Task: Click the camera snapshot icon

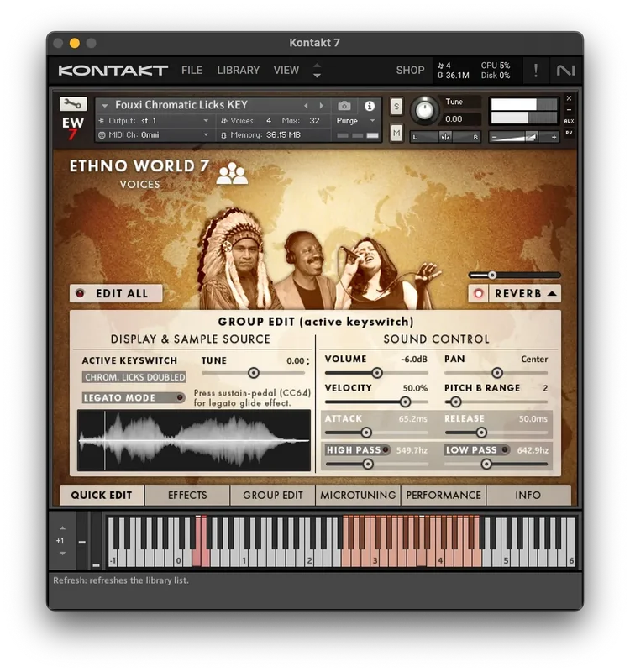Action: click(x=344, y=106)
